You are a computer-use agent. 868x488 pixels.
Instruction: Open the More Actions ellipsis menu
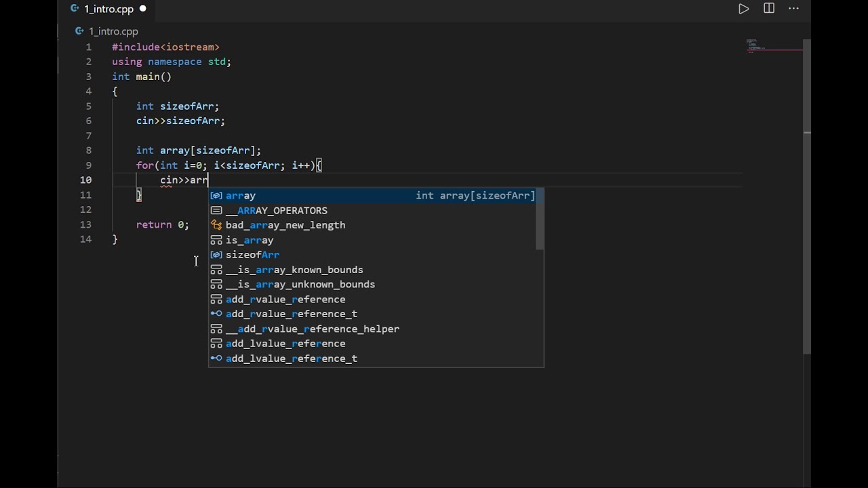pos(793,9)
